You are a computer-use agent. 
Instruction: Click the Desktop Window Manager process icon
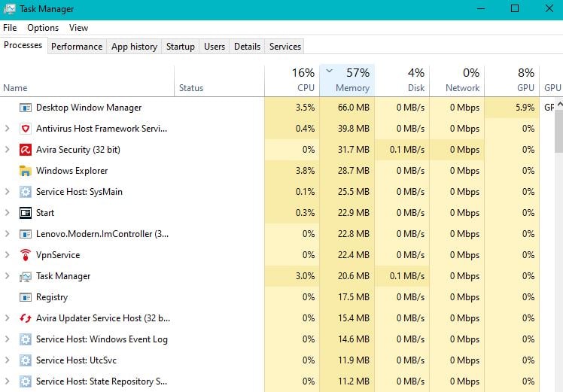click(25, 108)
